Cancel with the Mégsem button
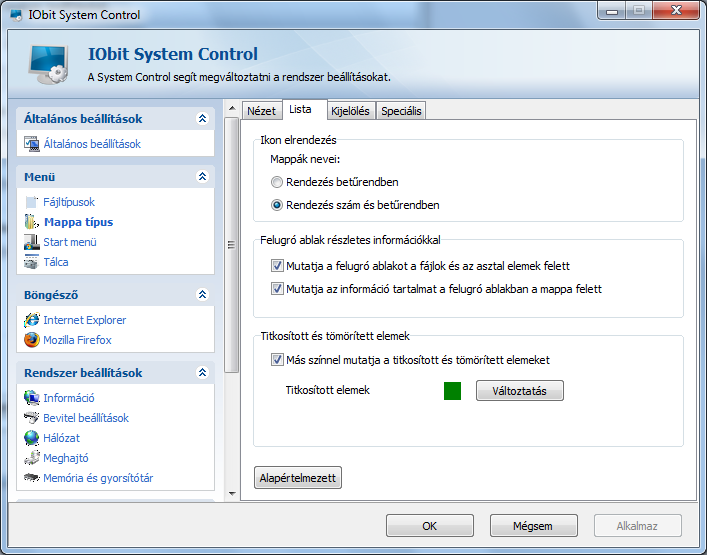 [x=533, y=526]
